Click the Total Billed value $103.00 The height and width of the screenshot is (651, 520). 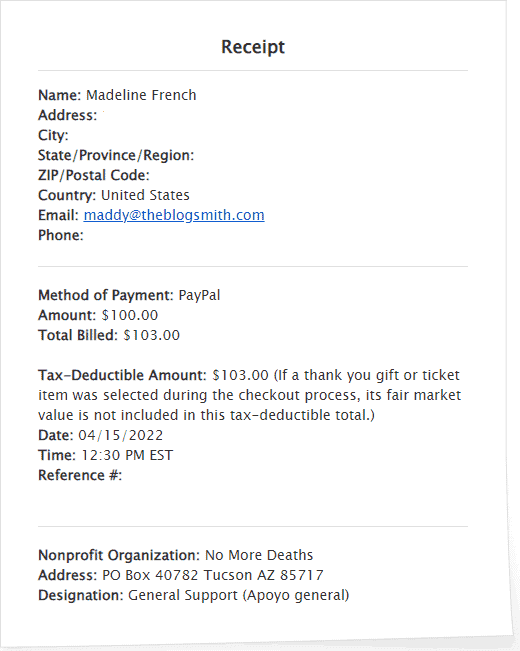[152, 335]
